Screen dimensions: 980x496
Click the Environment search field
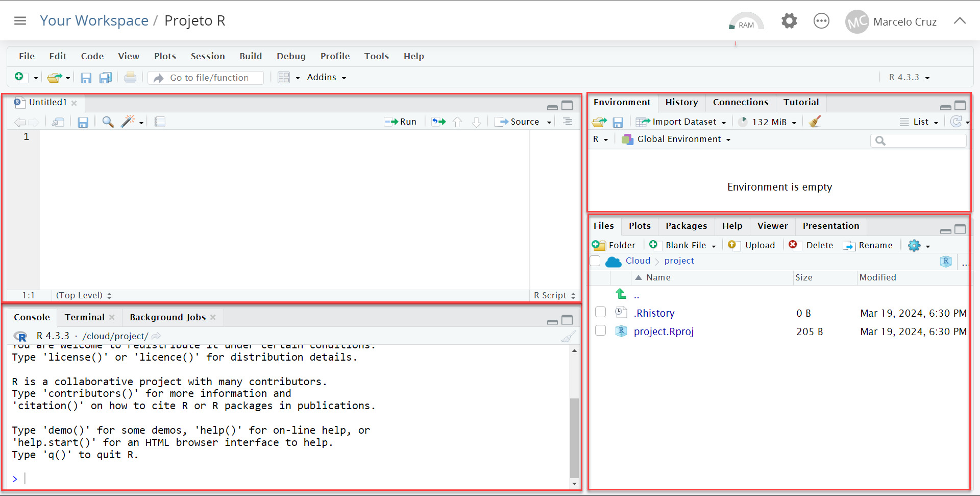point(918,140)
